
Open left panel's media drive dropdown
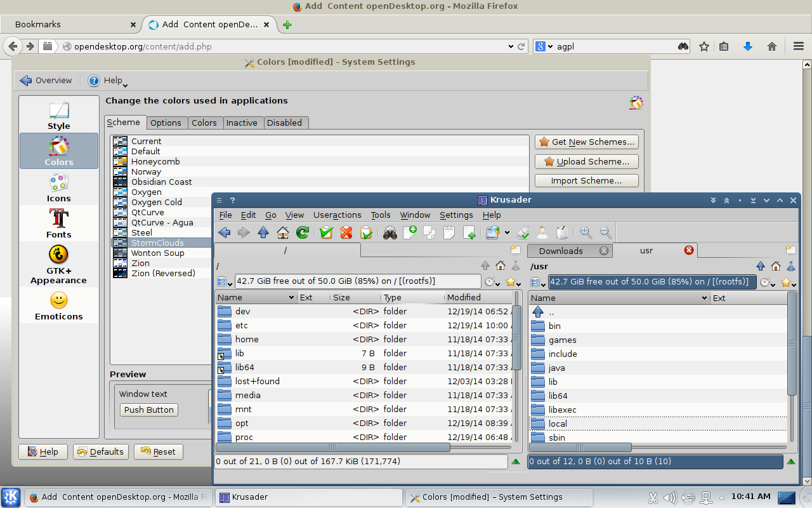[225, 282]
